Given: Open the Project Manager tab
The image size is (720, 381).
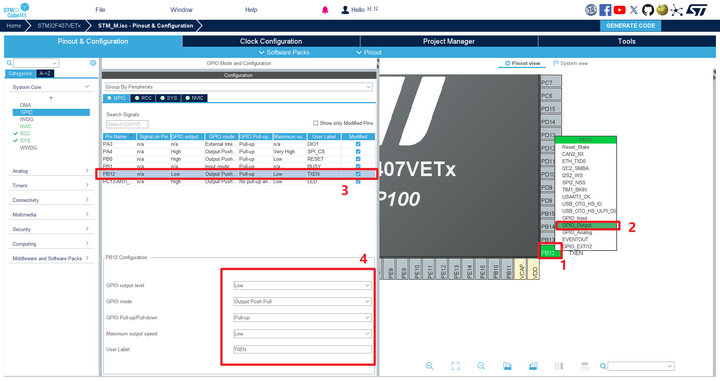Looking at the screenshot, I should point(449,41).
